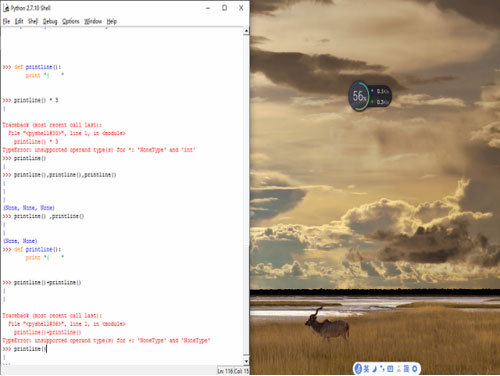Open the soft keyboard icon on input bar
500x376 pixels.
pyautogui.click(x=390, y=369)
